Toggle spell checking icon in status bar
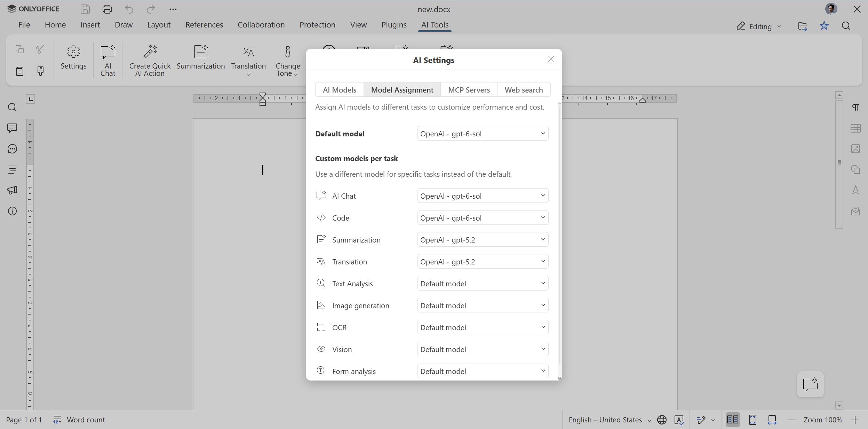 pos(679,420)
